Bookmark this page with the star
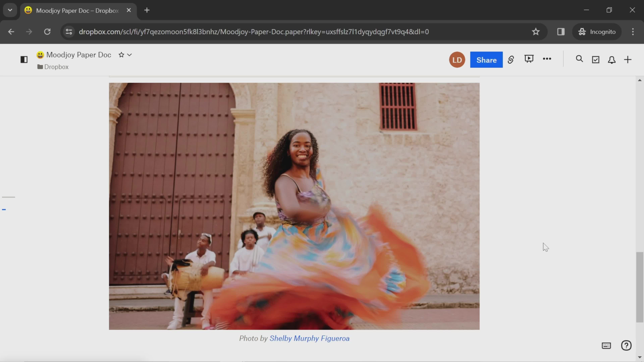The width and height of the screenshot is (644, 362). click(536, 32)
